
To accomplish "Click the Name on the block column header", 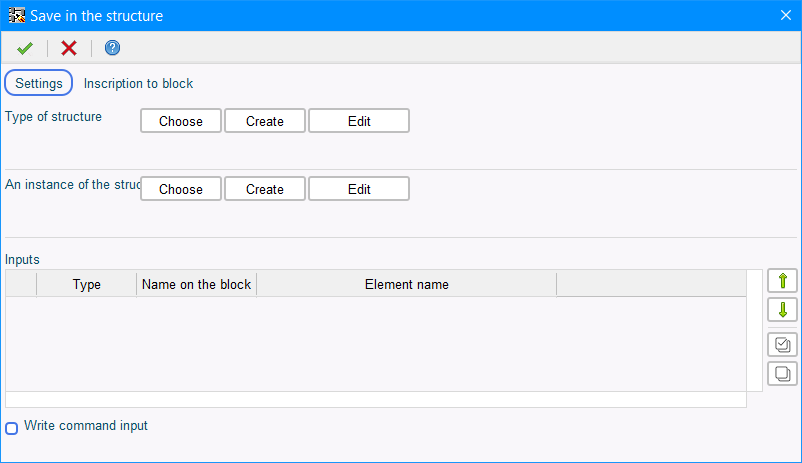I will [196, 284].
